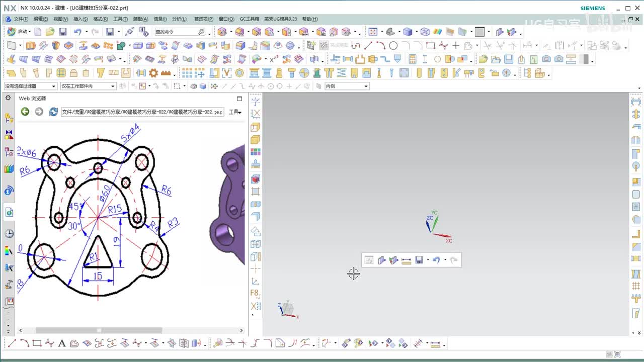Viewport: 644px width, 362px height.
Task: Open the 插入(S) menu
Action: 80,19
